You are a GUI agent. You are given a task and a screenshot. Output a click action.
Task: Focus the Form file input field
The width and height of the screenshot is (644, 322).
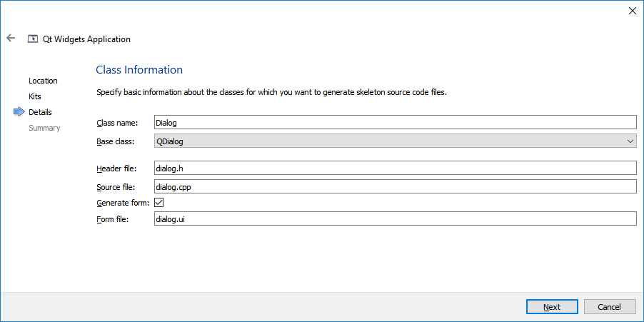(395, 219)
